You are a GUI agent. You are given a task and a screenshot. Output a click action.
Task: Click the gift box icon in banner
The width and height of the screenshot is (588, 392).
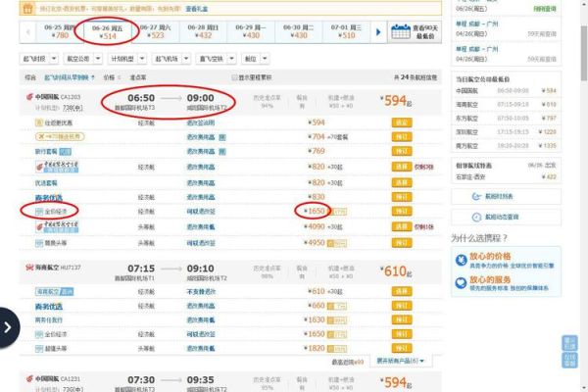click(28, 8)
